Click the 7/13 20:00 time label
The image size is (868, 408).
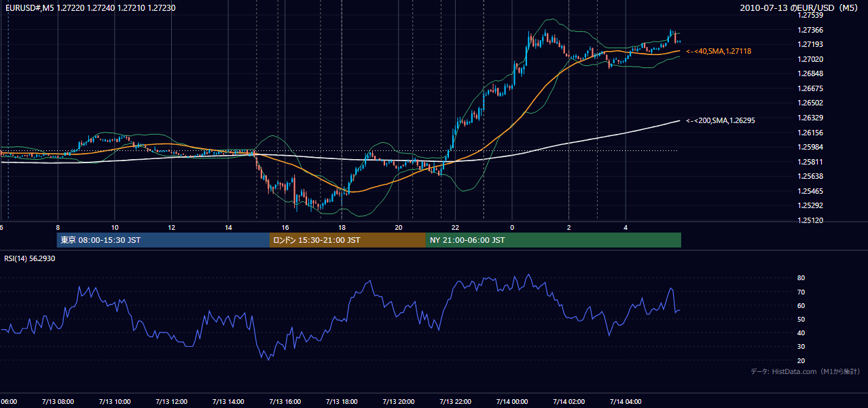pyautogui.click(x=399, y=402)
